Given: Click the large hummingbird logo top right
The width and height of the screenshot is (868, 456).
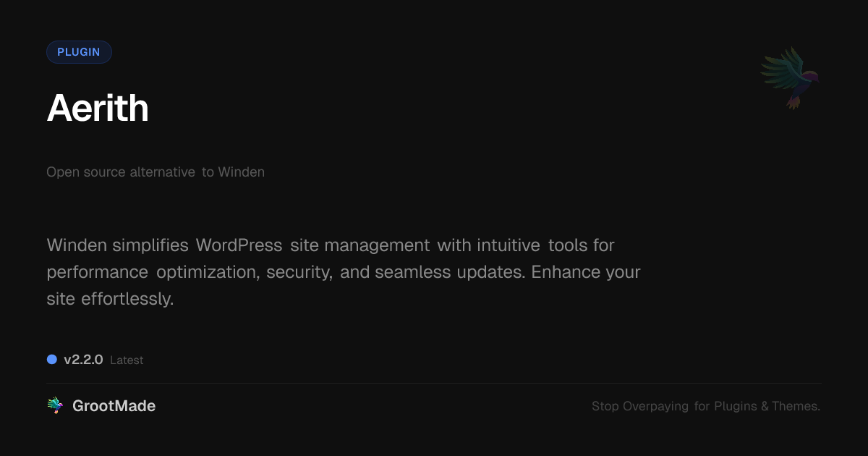Looking at the screenshot, I should [x=790, y=77].
